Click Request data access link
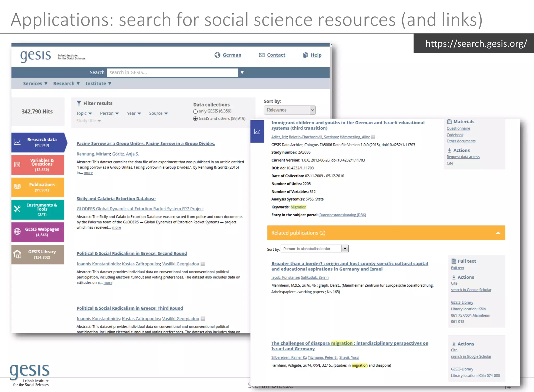The width and height of the screenshot is (534, 392). pyautogui.click(x=463, y=157)
